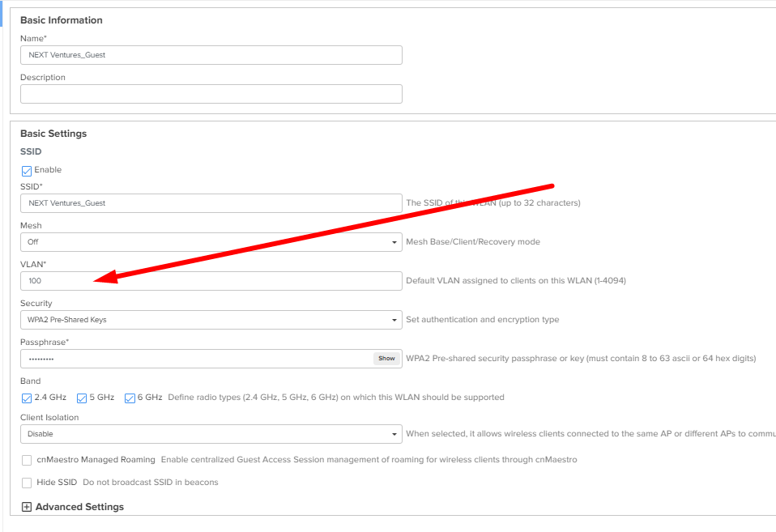
Task: Click the Security dropdown arrow
Action: [x=394, y=320]
